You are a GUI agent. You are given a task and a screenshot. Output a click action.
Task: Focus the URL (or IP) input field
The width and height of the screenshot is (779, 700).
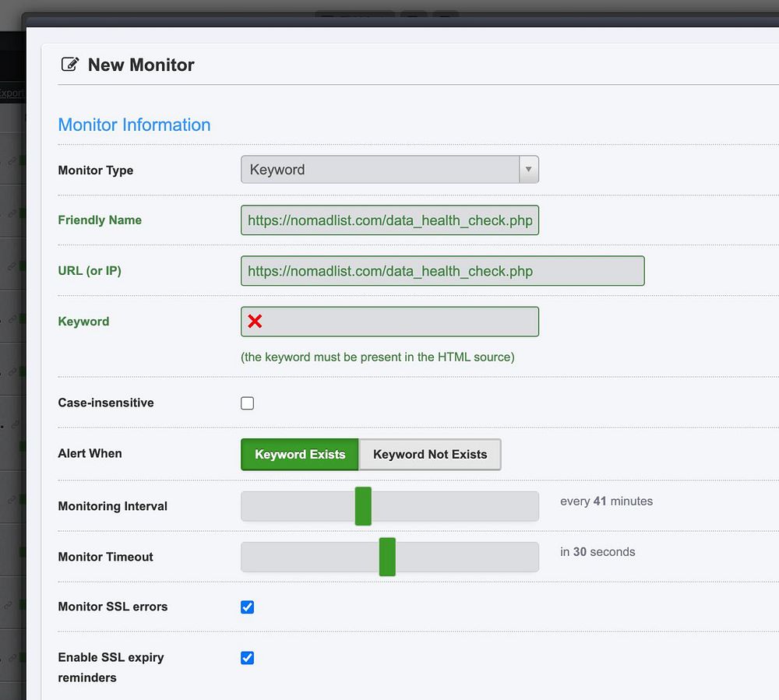pos(442,270)
